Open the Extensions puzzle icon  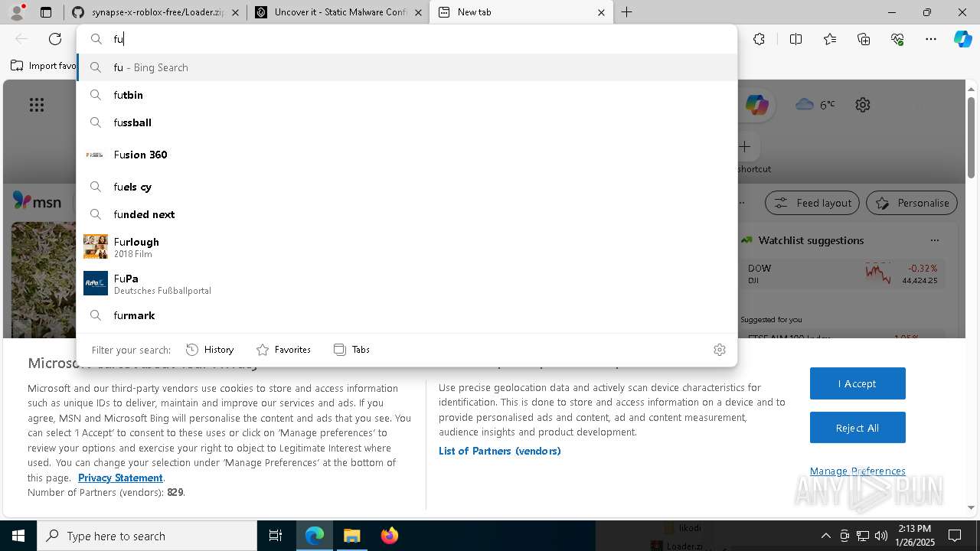coord(759,39)
